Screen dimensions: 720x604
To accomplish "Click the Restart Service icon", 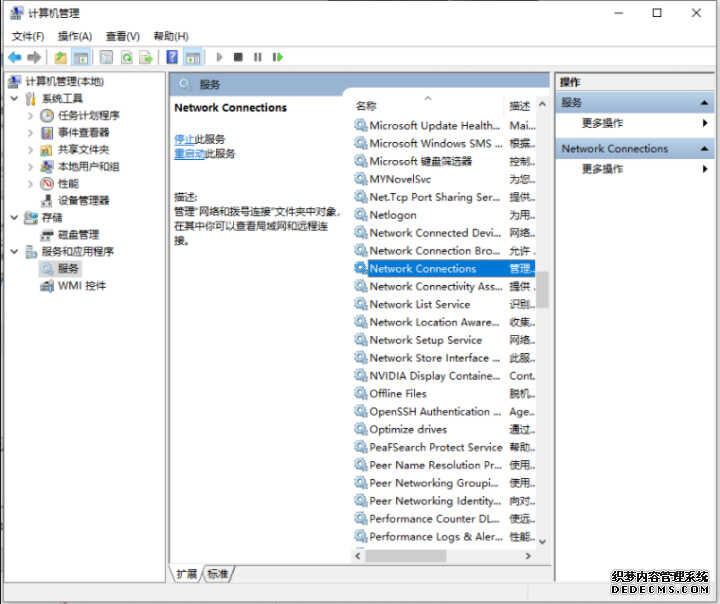I will tap(277, 57).
